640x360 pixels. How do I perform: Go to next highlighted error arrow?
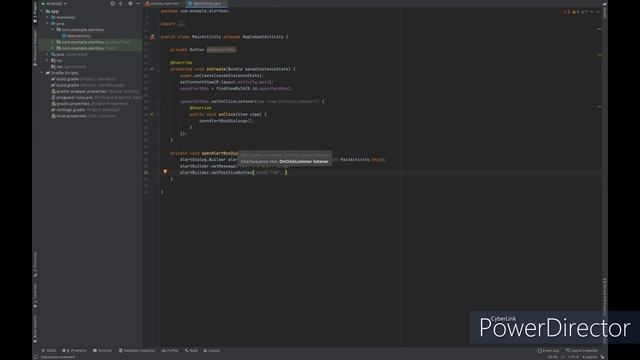tap(598, 12)
